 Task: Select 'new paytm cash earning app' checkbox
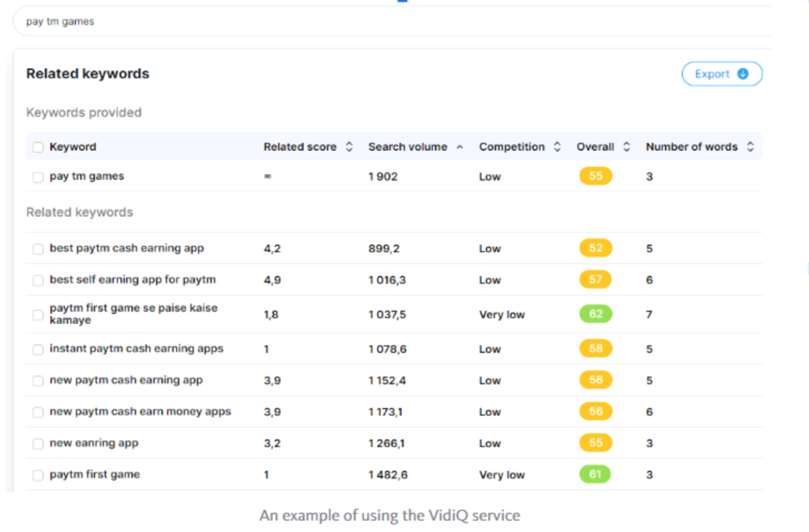tap(38, 381)
